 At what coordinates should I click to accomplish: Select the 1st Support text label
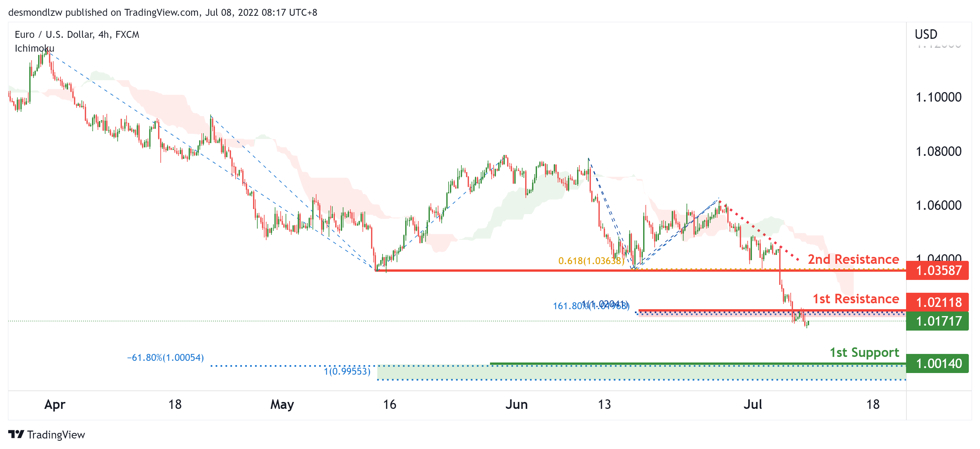pos(864,352)
